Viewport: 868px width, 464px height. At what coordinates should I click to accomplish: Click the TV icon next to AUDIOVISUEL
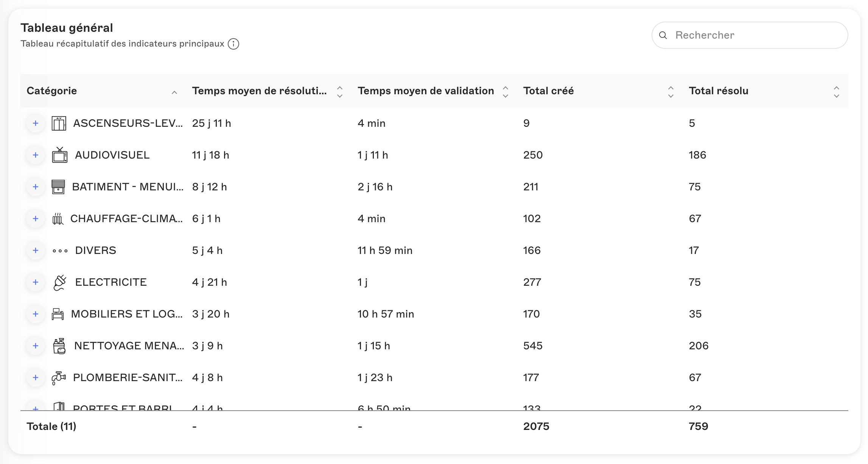[x=59, y=155]
